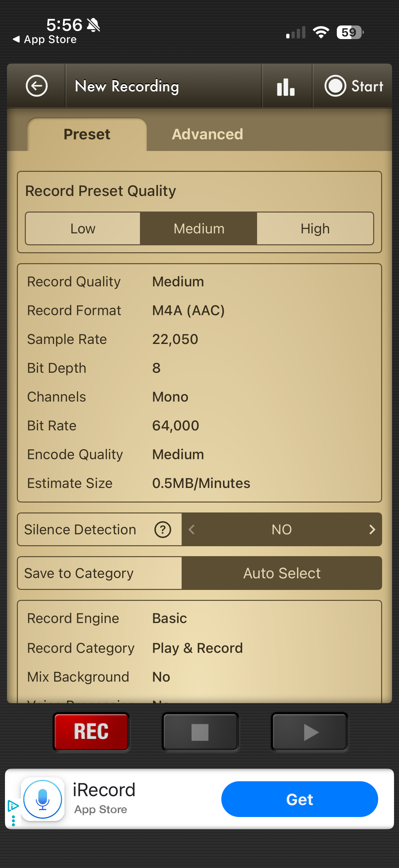Screen dimensions: 399x868
Task: Switch to the Preset tab
Action: [x=87, y=134]
